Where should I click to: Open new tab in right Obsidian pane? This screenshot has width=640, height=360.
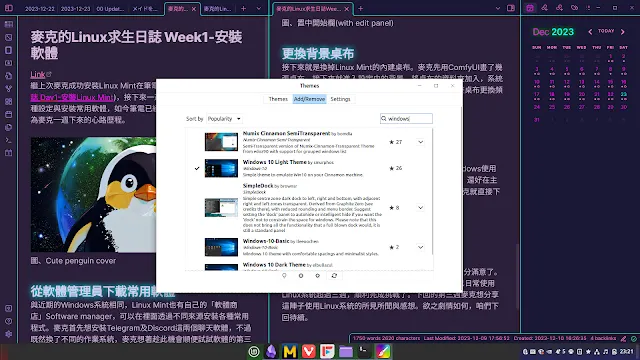[360, 9]
